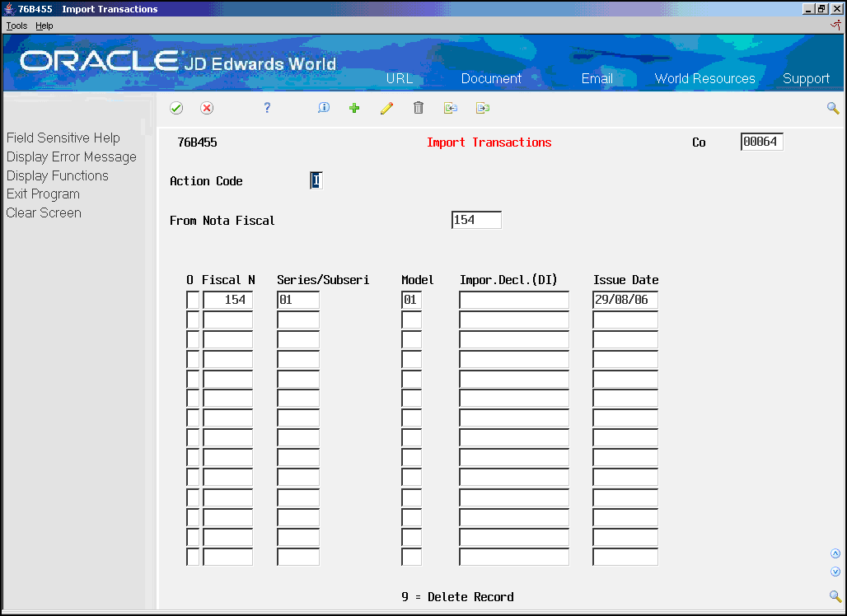Click the Model field with 01
This screenshot has height=616, width=847.
pos(412,300)
